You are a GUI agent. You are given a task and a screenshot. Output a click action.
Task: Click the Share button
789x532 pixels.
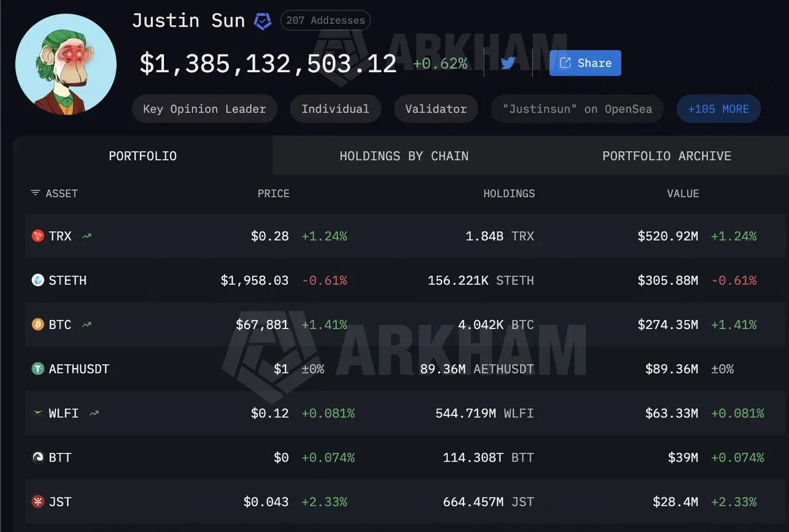[x=584, y=62]
